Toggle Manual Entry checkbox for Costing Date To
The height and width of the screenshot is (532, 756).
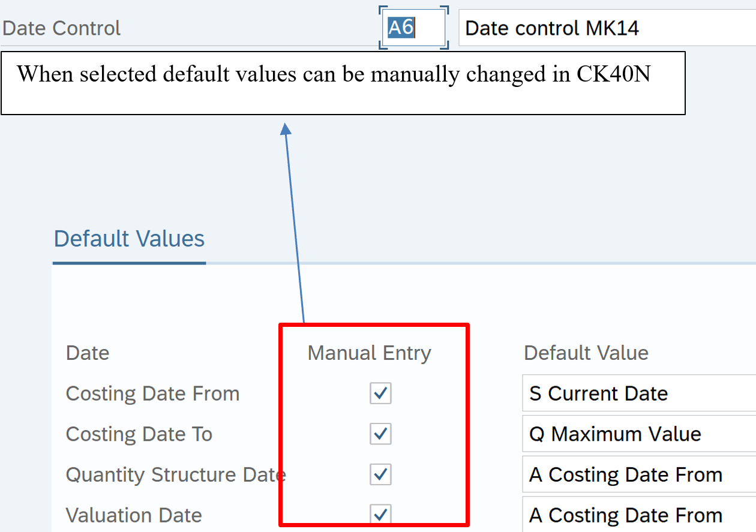380,434
